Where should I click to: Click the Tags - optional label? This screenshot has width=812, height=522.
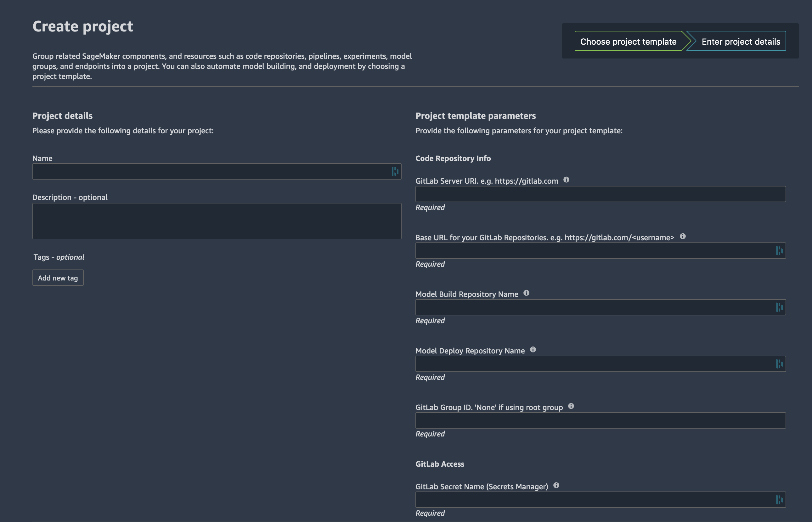59,257
